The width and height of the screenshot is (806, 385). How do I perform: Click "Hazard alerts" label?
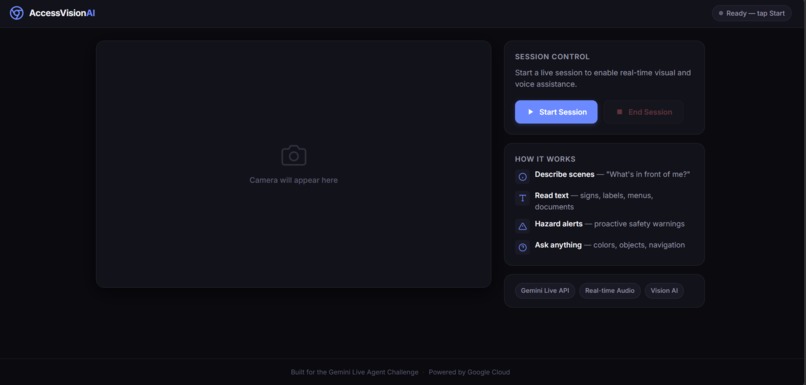pyautogui.click(x=559, y=224)
